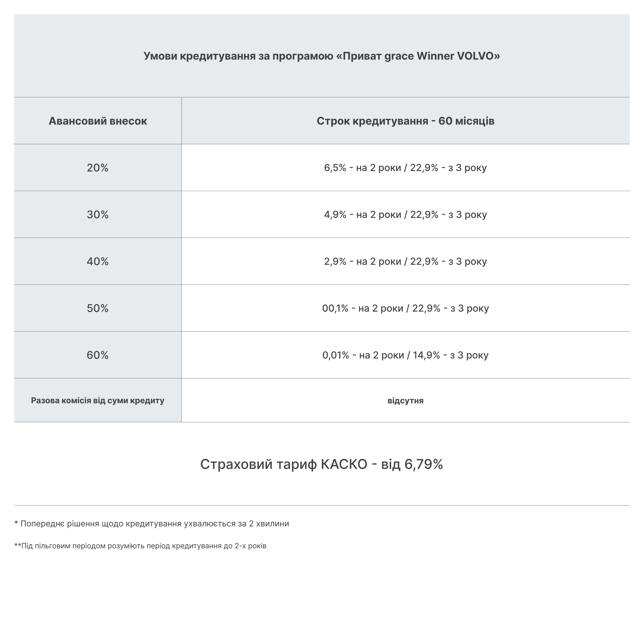
Task: Click the «Страховий тариф КАСКО» line
Action: coord(322,464)
